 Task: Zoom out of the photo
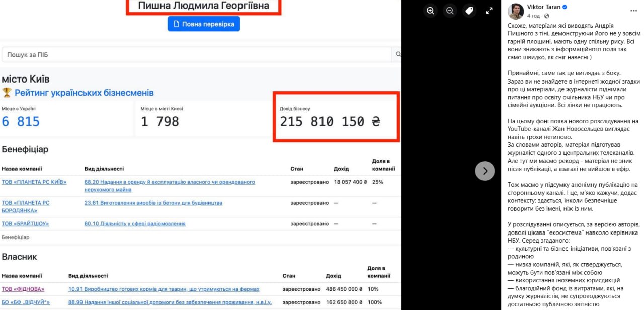[x=450, y=11]
